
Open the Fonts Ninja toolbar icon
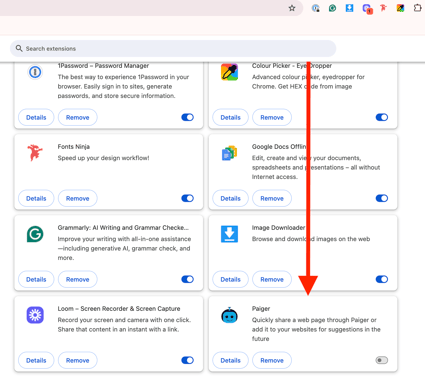point(383,8)
